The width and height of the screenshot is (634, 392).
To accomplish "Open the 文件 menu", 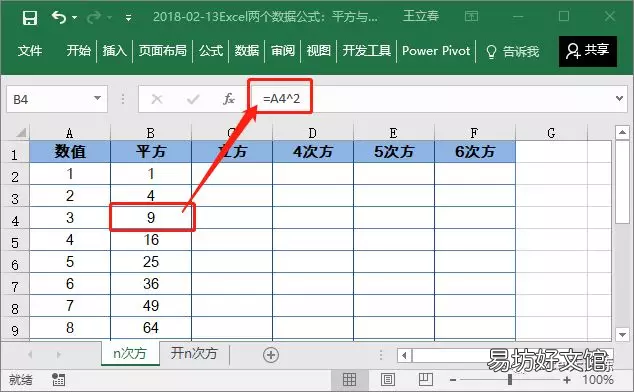I will [30, 51].
